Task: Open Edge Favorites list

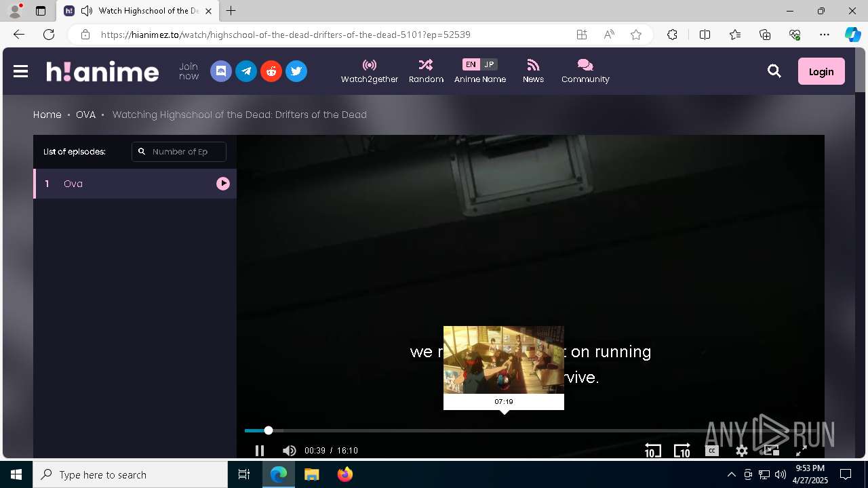Action: pos(735,35)
